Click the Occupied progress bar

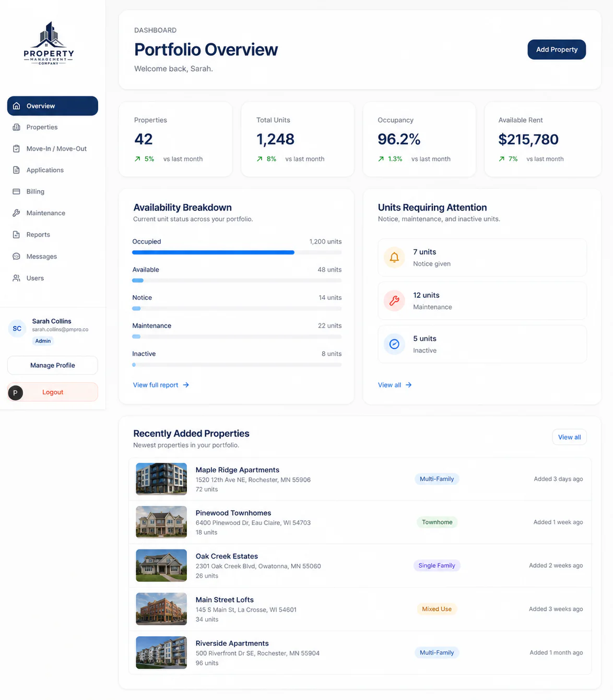237,252
